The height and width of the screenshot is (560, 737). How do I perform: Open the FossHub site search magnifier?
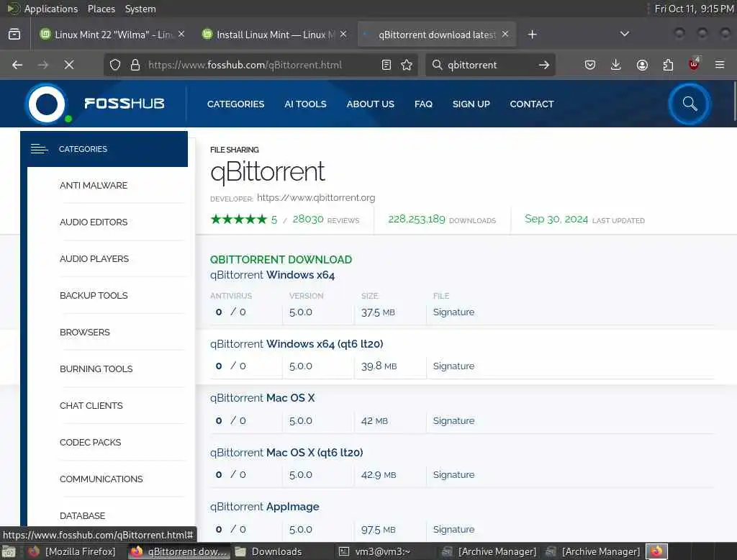coord(689,104)
